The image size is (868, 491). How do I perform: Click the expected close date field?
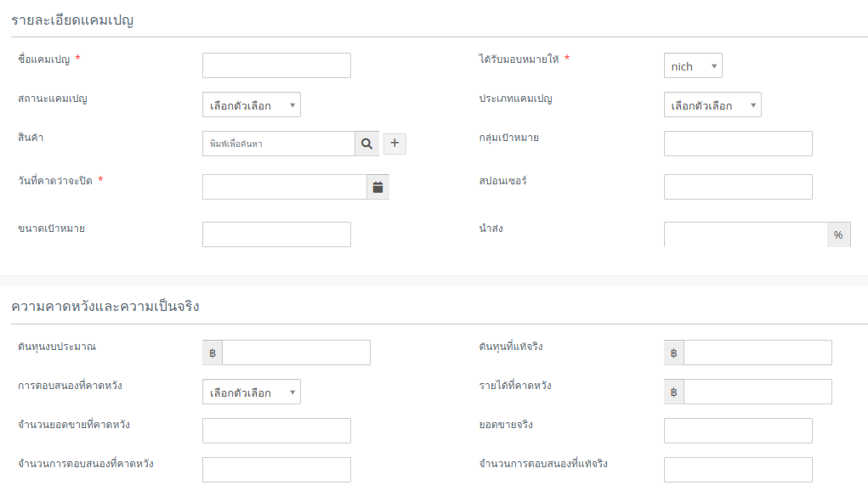click(x=284, y=187)
